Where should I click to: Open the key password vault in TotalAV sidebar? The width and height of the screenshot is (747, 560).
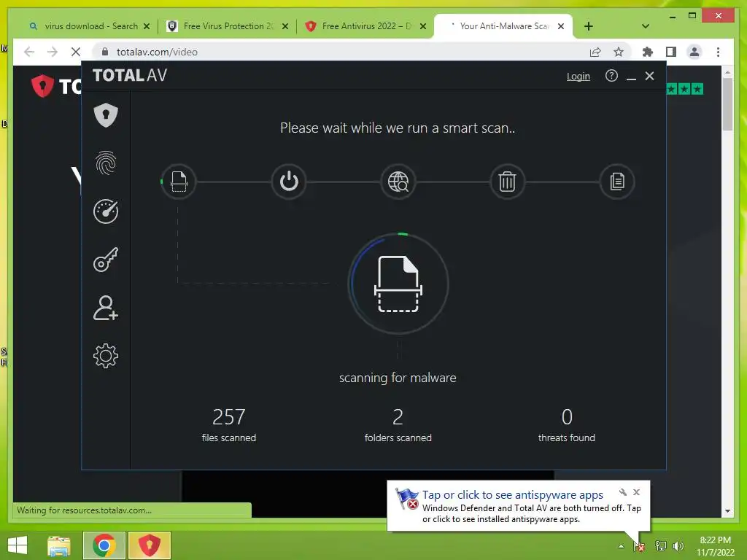click(106, 260)
